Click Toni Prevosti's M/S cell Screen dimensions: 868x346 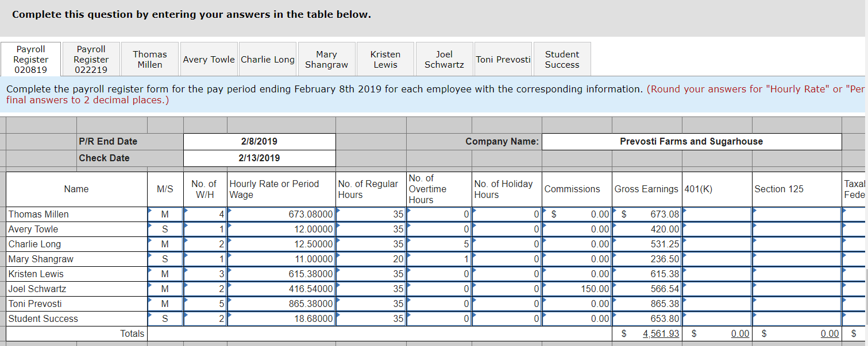point(165,304)
